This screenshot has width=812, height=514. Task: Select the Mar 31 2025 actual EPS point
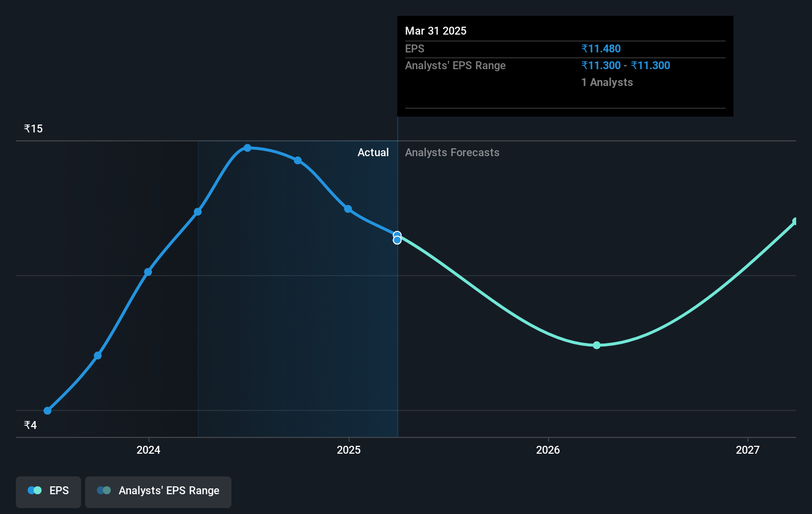[x=397, y=235]
